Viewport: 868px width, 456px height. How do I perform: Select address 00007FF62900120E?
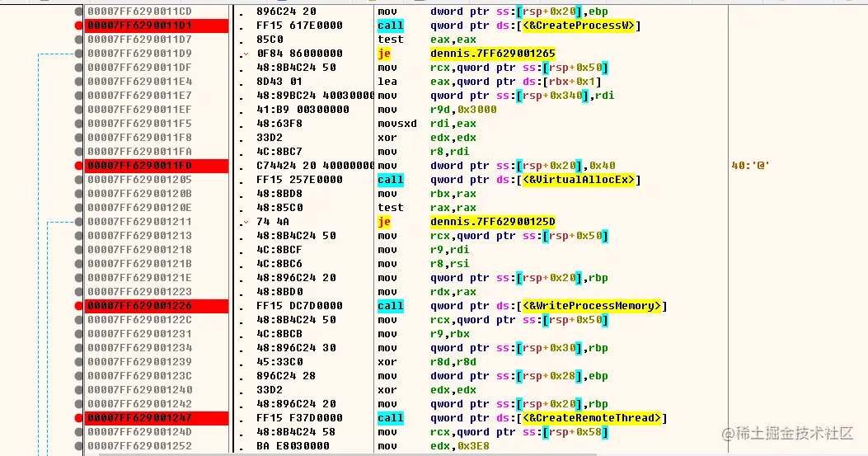[x=139, y=208]
